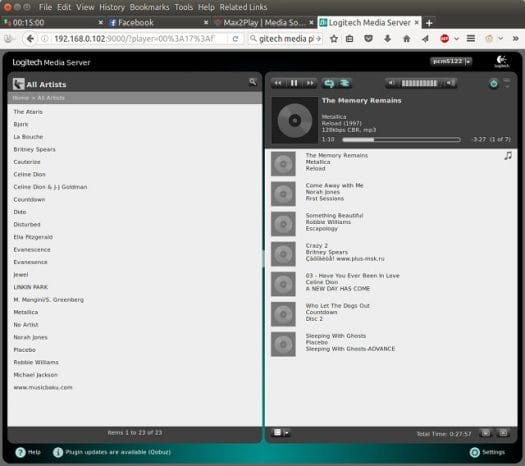525x466 pixels.
Task: Go back to the previous track
Action: point(278,83)
